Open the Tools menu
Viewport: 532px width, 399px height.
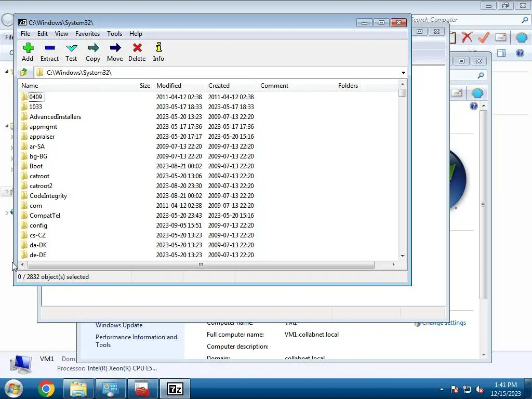(114, 34)
